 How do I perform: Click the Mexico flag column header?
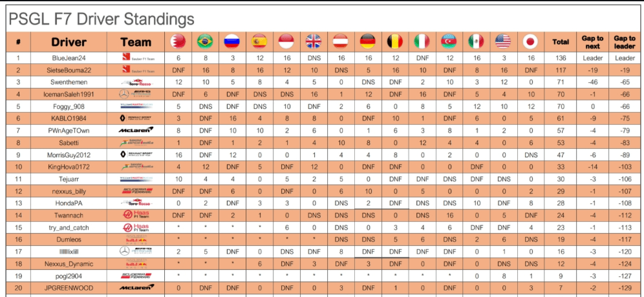click(x=476, y=41)
